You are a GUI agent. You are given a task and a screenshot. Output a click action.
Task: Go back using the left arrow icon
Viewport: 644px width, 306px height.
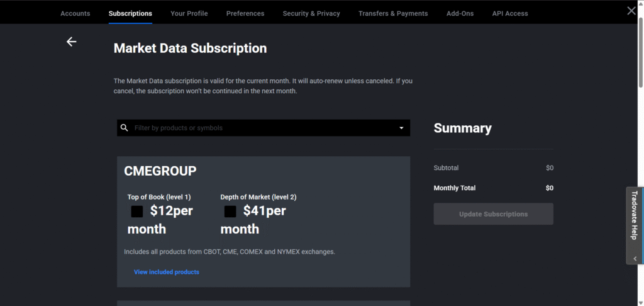click(72, 42)
